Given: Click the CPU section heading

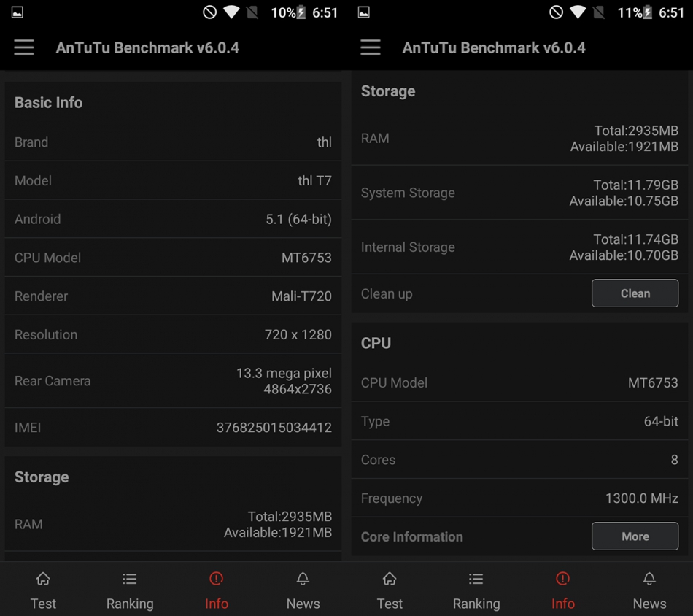Looking at the screenshot, I should coord(376,343).
